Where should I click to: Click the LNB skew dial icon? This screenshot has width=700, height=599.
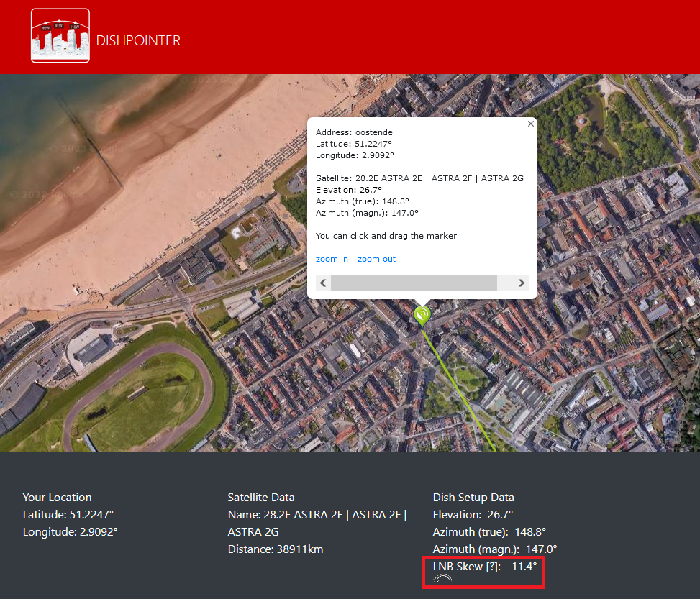point(442,579)
